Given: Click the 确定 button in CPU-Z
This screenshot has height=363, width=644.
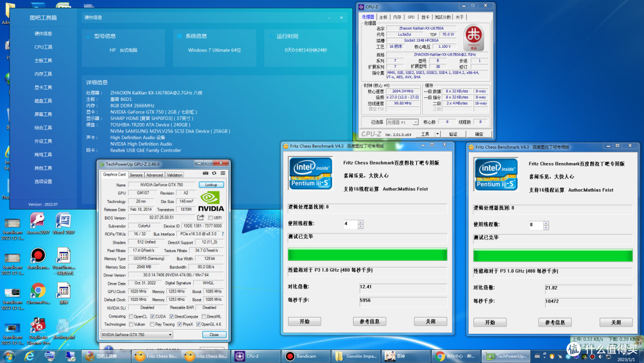Looking at the screenshot, I should [479, 134].
